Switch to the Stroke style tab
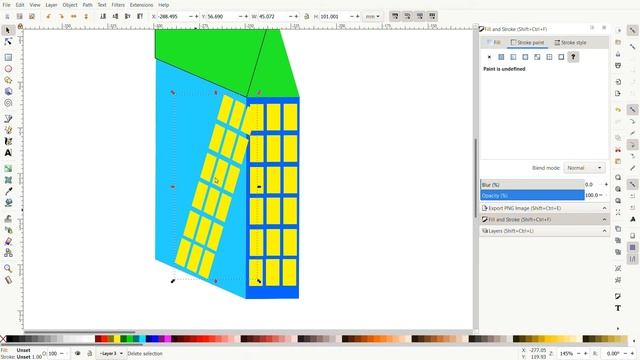Image resolution: width=640 pixels, height=360 pixels. pos(570,42)
